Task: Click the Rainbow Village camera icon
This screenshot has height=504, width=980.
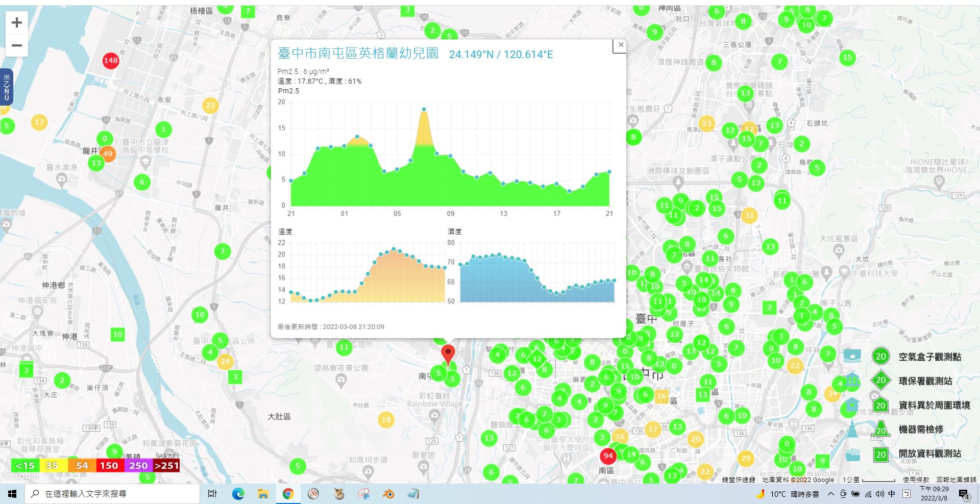Action: pyautogui.click(x=434, y=415)
